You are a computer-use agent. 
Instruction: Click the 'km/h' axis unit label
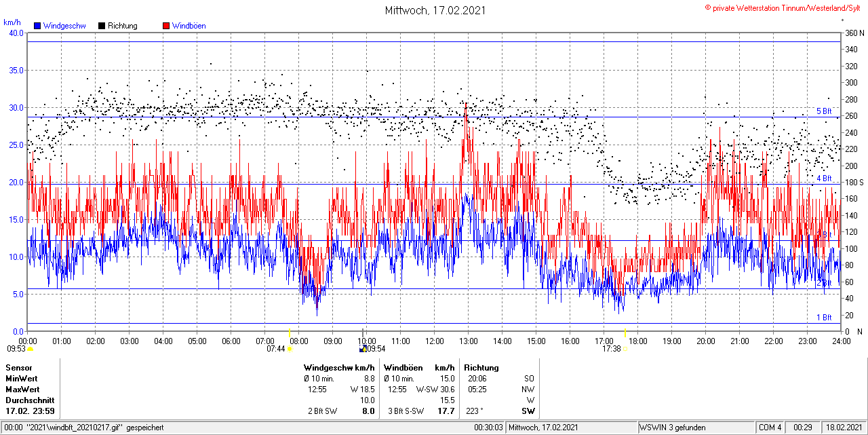12,22
